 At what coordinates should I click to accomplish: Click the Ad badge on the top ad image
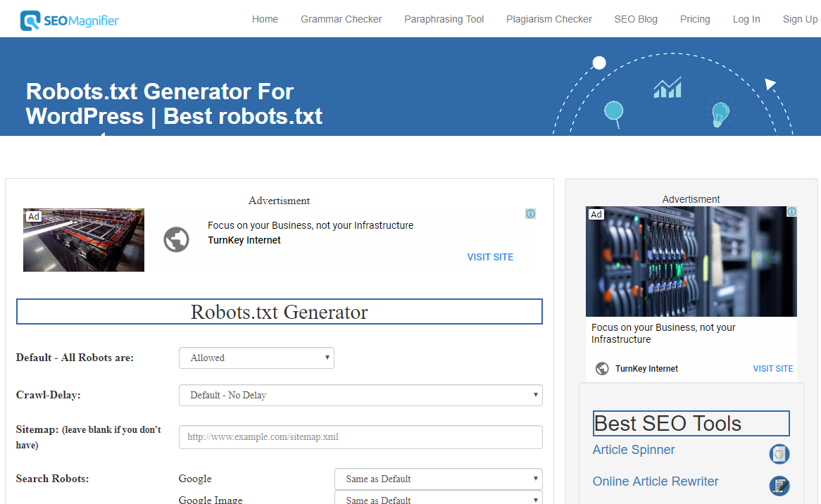click(33, 216)
